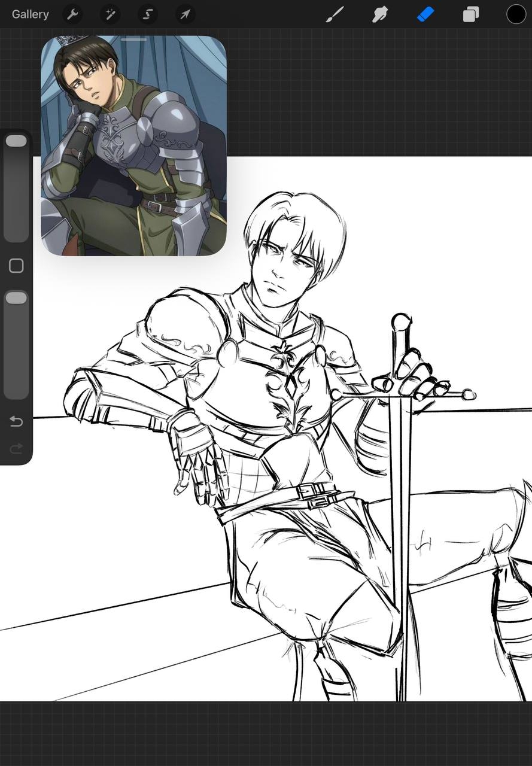532x766 pixels.
Task: Tap the square Modify button in sidebar
Action: pyautogui.click(x=16, y=266)
